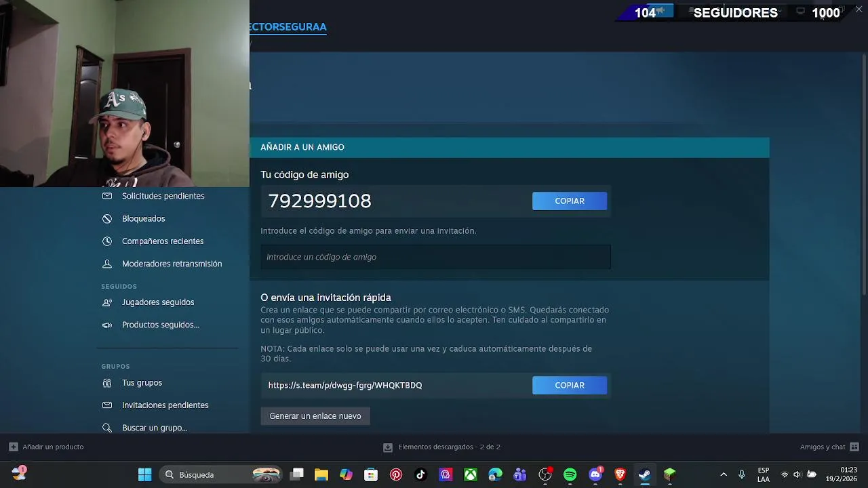Click the quick invite URL text
Viewport: 868px width, 488px height.
345,386
